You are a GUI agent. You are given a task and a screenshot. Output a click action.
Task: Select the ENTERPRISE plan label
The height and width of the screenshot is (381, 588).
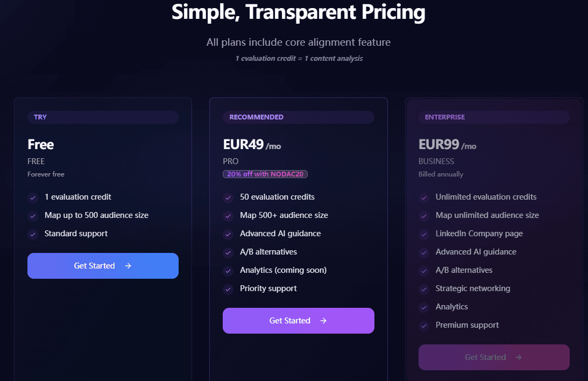point(445,117)
